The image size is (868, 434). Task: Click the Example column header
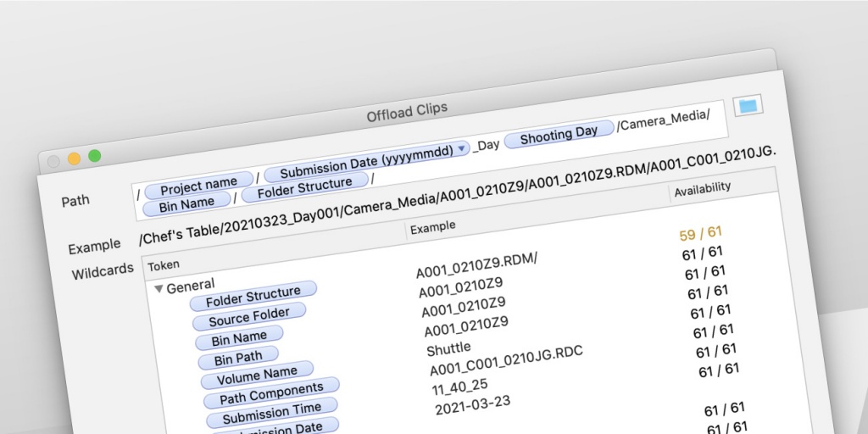[432, 227]
